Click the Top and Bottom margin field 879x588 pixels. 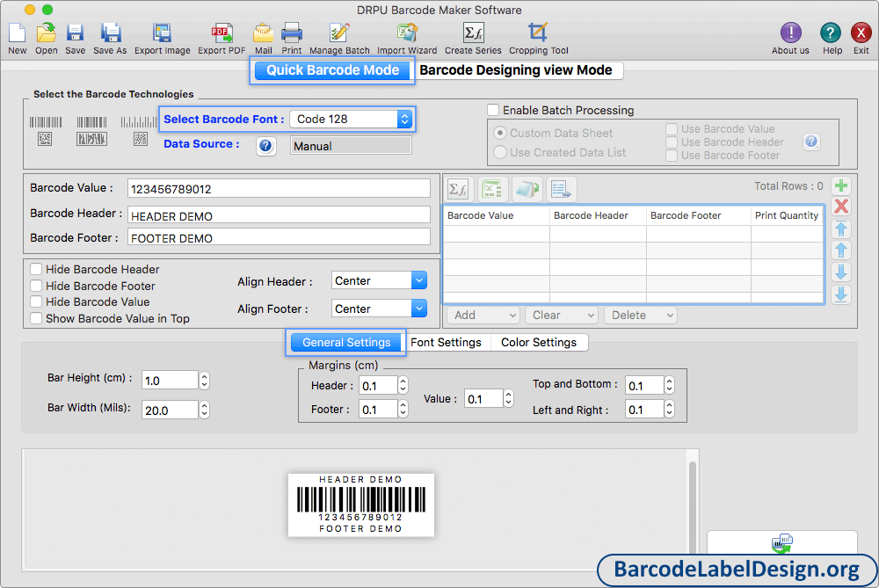click(644, 386)
